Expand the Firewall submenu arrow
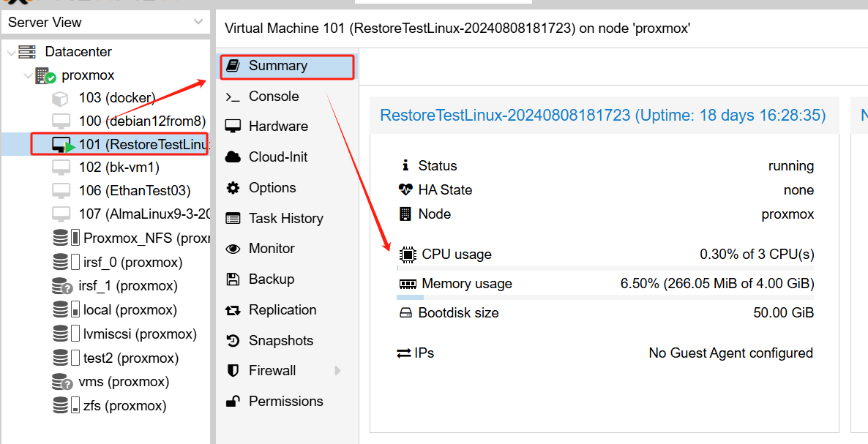 pyautogui.click(x=337, y=370)
